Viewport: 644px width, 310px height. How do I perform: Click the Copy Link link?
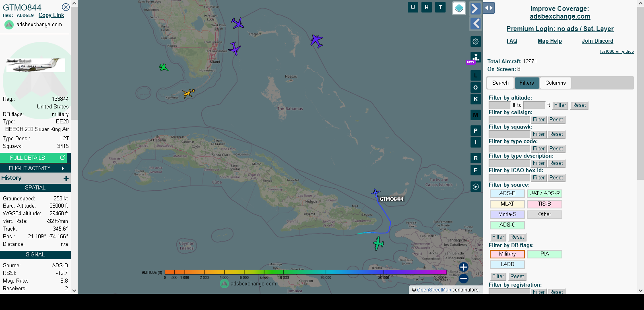point(51,15)
